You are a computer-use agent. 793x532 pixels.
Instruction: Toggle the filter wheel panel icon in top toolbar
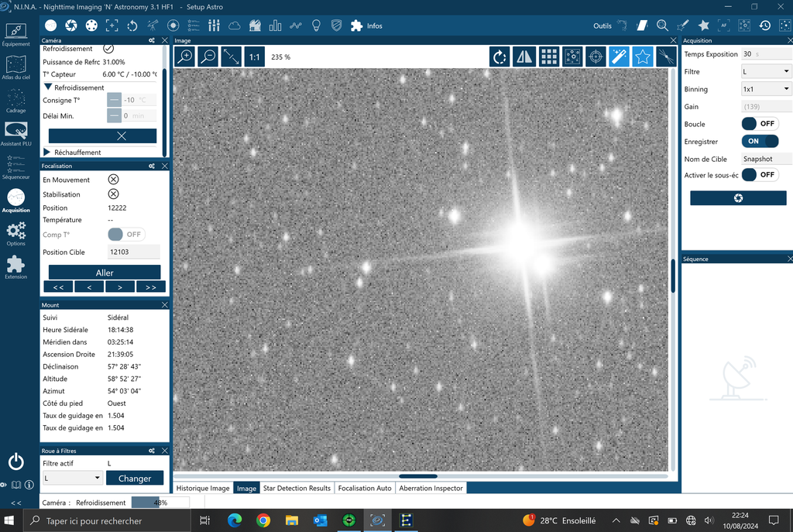click(x=91, y=26)
